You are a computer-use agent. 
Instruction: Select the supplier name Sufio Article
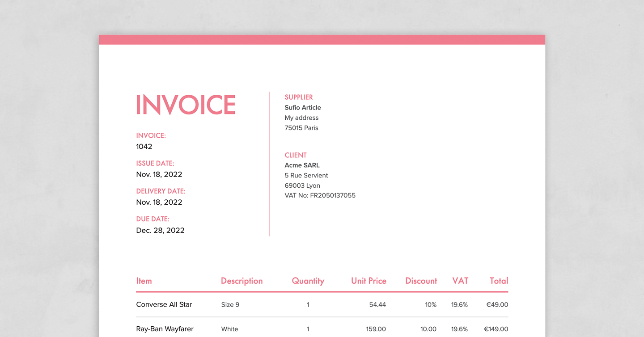[303, 107]
